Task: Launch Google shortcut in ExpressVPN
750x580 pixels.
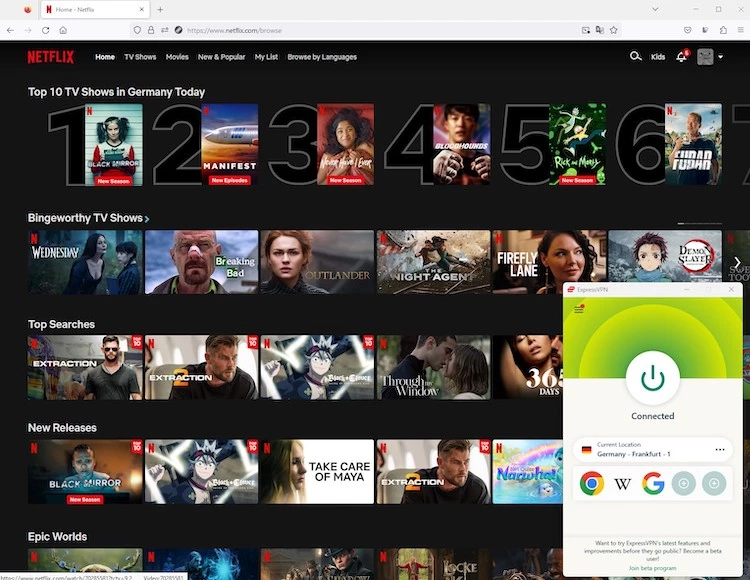Action: coord(653,483)
